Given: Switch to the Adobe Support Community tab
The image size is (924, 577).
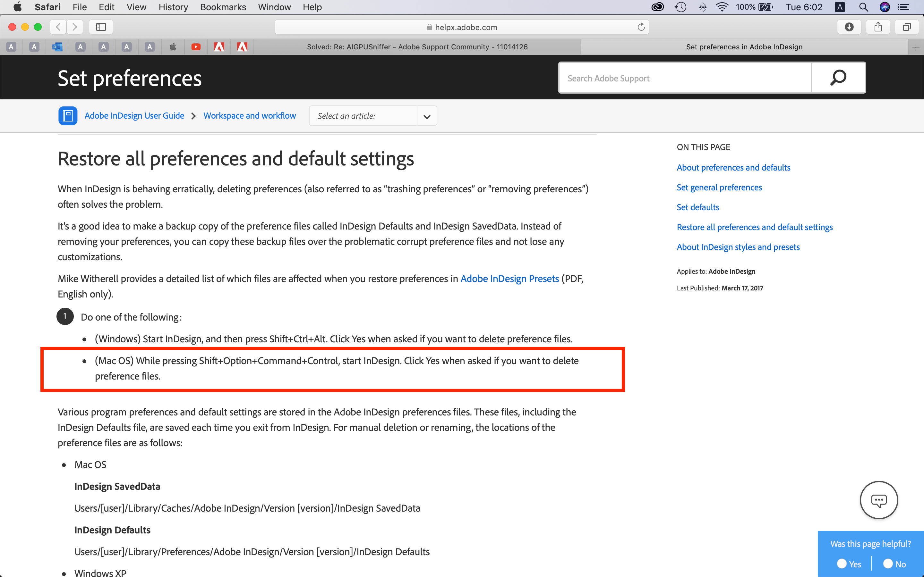Looking at the screenshot, I should pos(417,46).
